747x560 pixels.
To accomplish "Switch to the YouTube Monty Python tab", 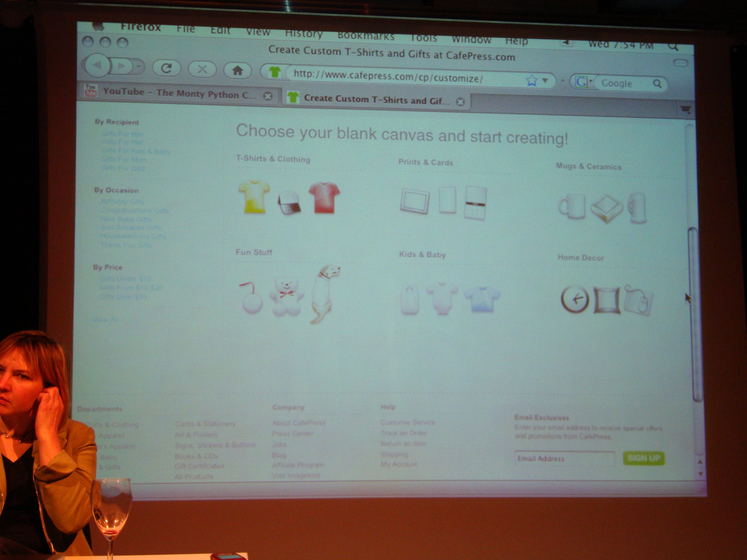I will [179, 93].
